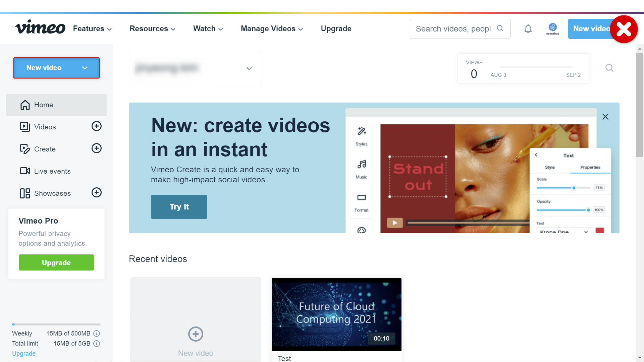
Task: Open the Manage Videos dropdown menu
Action: pos(272,29)
